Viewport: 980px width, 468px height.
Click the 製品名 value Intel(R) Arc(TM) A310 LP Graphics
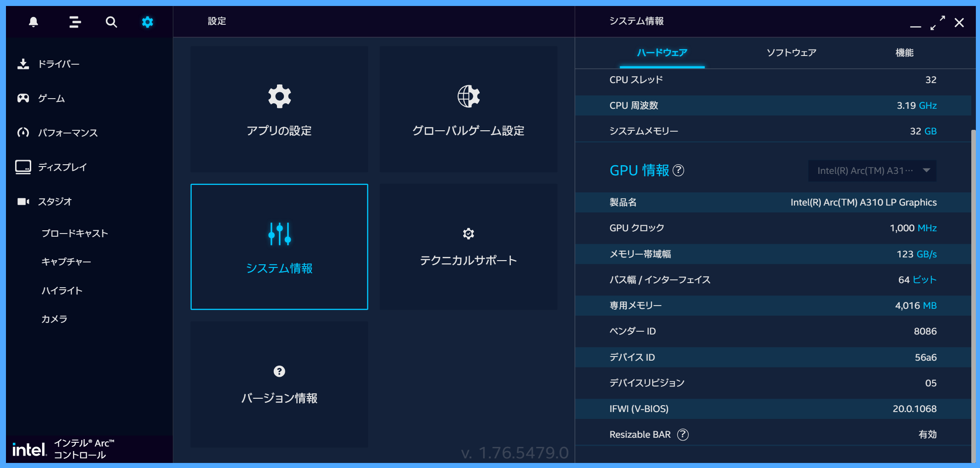(864, 202)
